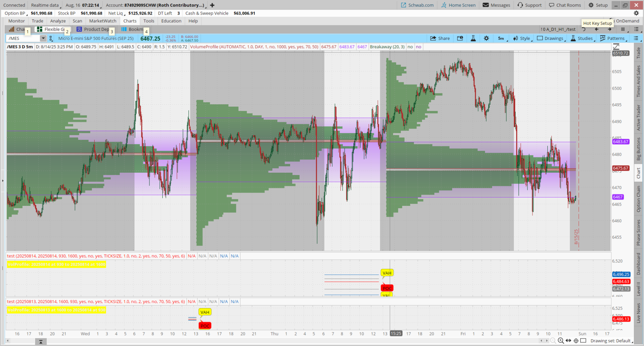Toggle the Active Trader side panel
Viewport: 644px width, 346px height.
(638, 117)
